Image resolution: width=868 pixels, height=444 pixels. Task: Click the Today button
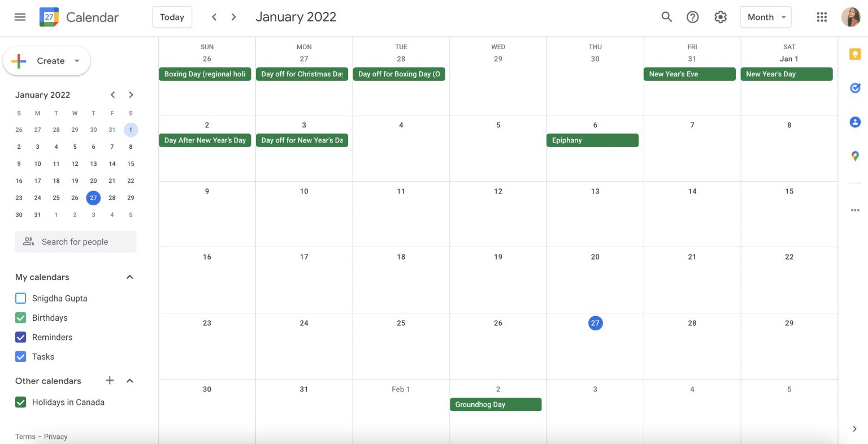[x=172, y=17]
